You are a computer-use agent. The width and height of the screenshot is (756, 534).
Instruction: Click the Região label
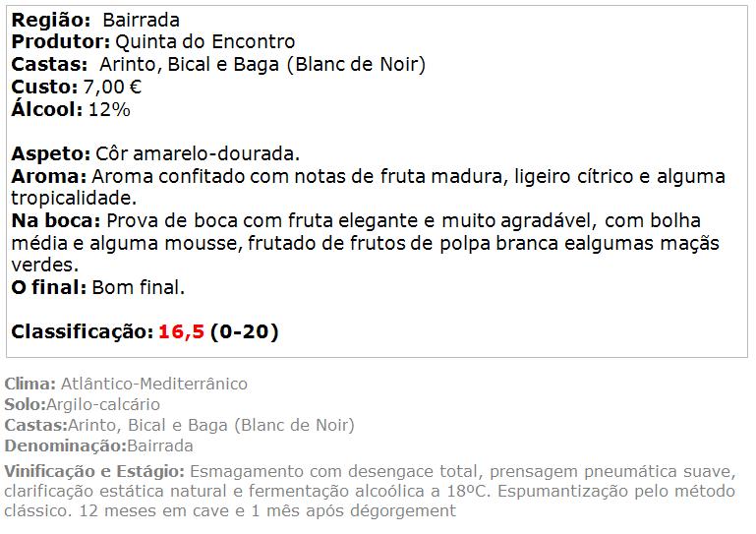coord(51,21)
